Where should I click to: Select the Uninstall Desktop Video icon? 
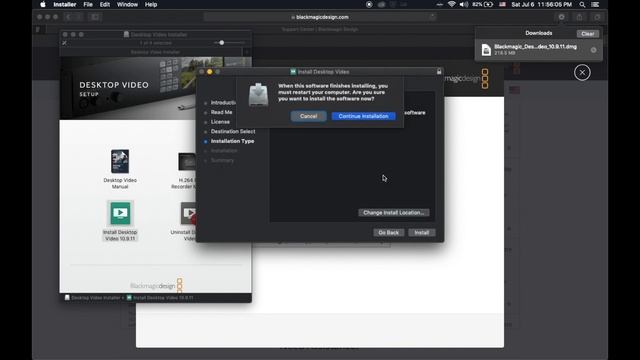[x=188, y=213]
